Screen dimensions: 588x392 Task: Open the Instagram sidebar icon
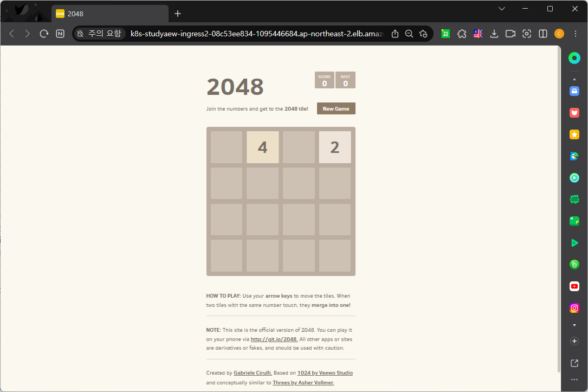pyautogui.click(x=574, y=308)
